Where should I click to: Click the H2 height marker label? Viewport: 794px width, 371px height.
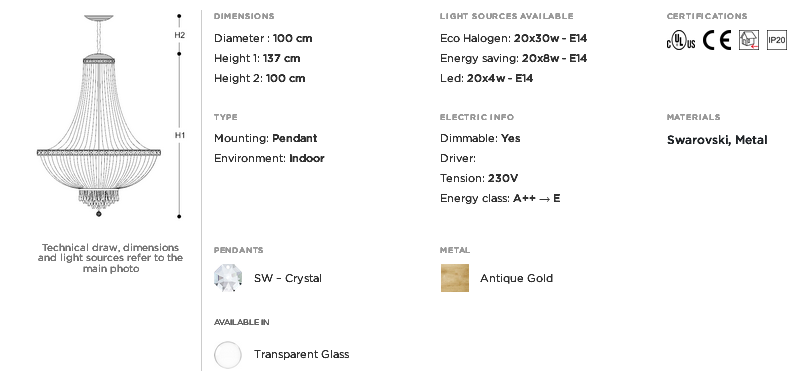(x=180, y=35)
